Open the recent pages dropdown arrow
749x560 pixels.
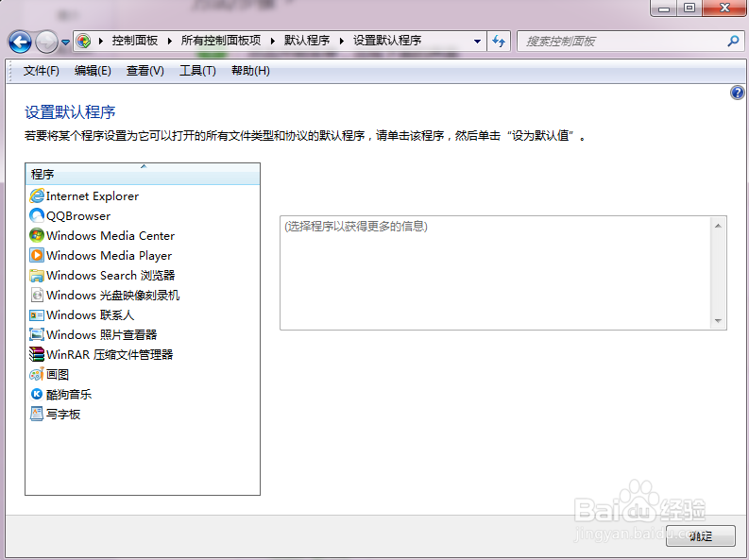(65, 42)
